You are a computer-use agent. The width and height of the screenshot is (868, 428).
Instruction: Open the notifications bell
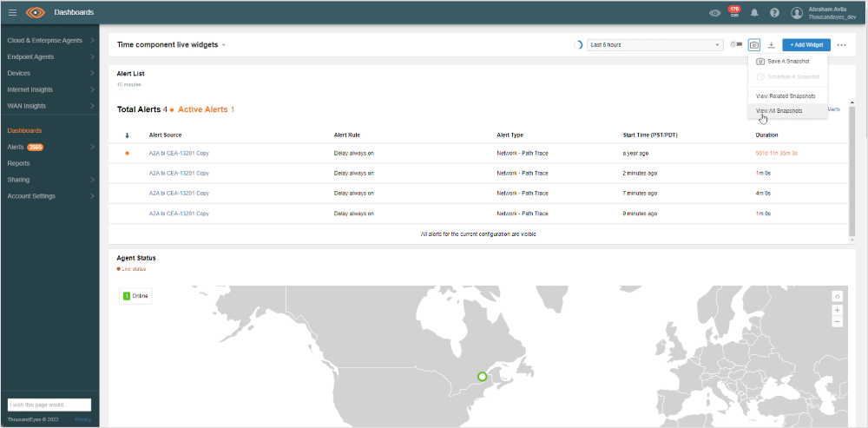pos(754,13)
